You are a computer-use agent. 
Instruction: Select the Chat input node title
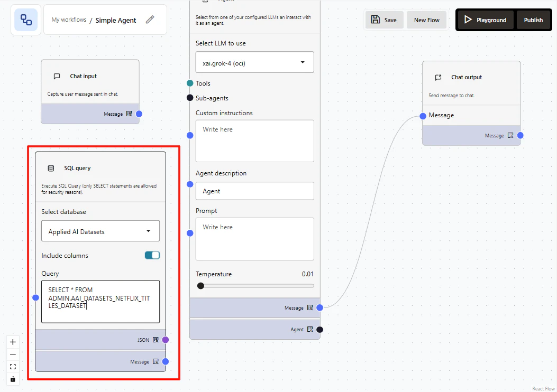[x=83, y=76]
